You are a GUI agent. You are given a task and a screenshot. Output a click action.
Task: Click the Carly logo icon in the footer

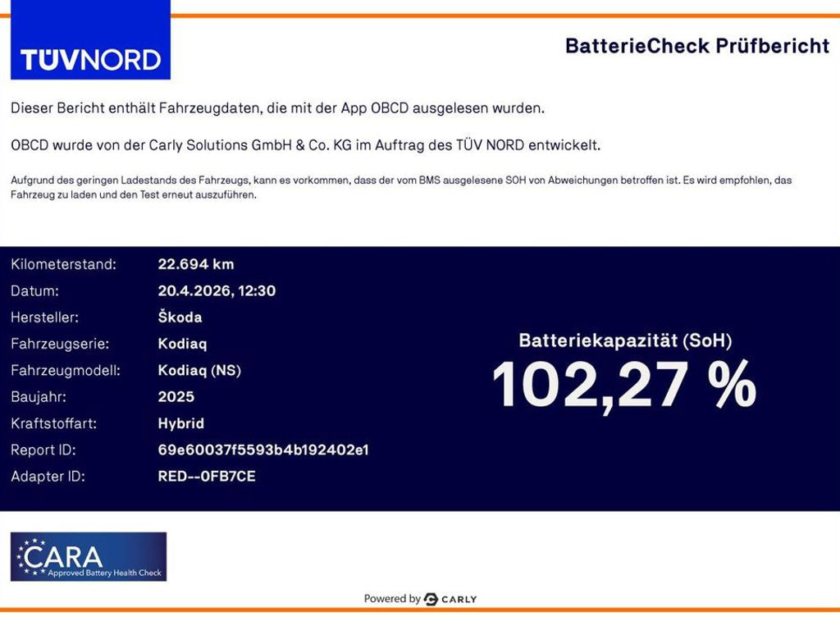point(431,600)
